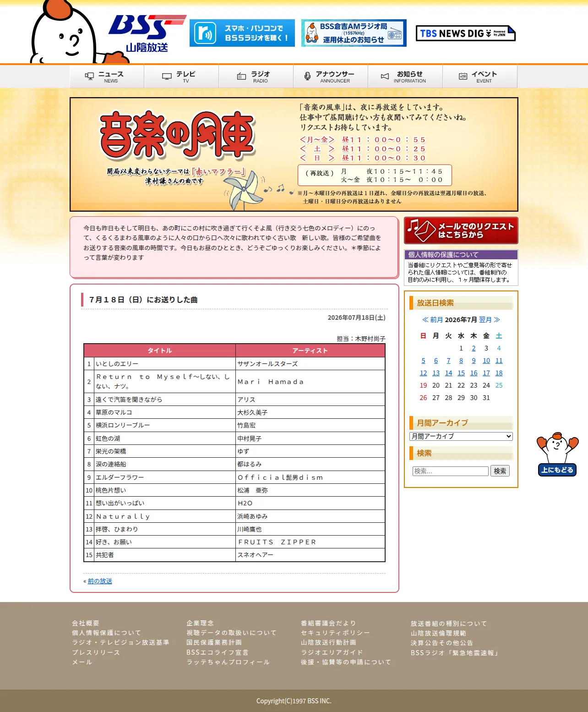Click the 上にもどる mascot icon
This screenshot has width=588, height=712.
tap(557, 454)
